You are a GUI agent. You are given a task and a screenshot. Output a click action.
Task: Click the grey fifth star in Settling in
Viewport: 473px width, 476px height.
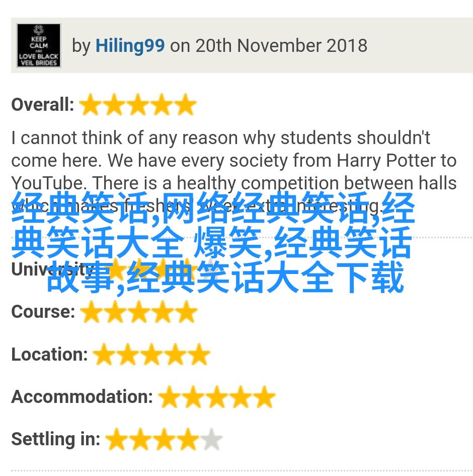pyautogui.click(x=211, y=439)
